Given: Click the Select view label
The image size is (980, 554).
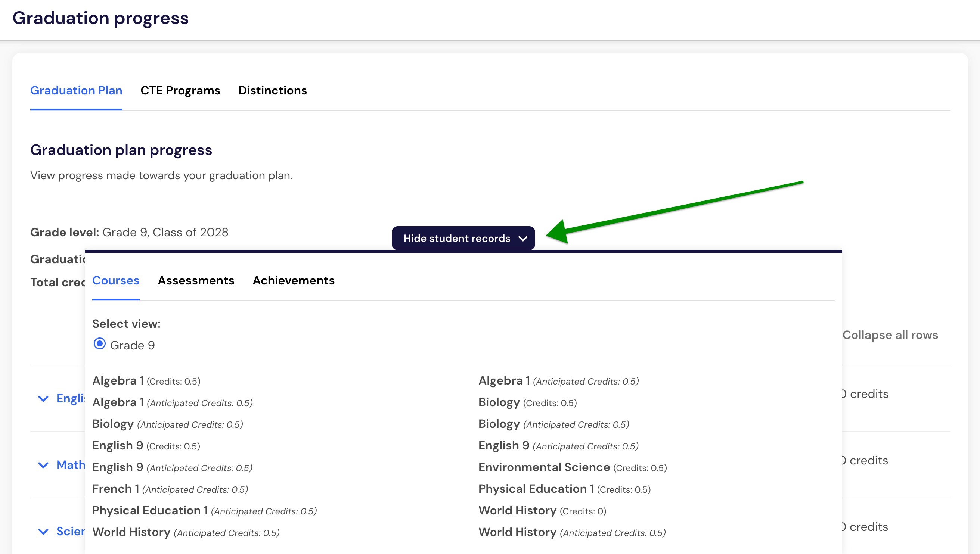Looking at the screenshot, I should point(126,324).
